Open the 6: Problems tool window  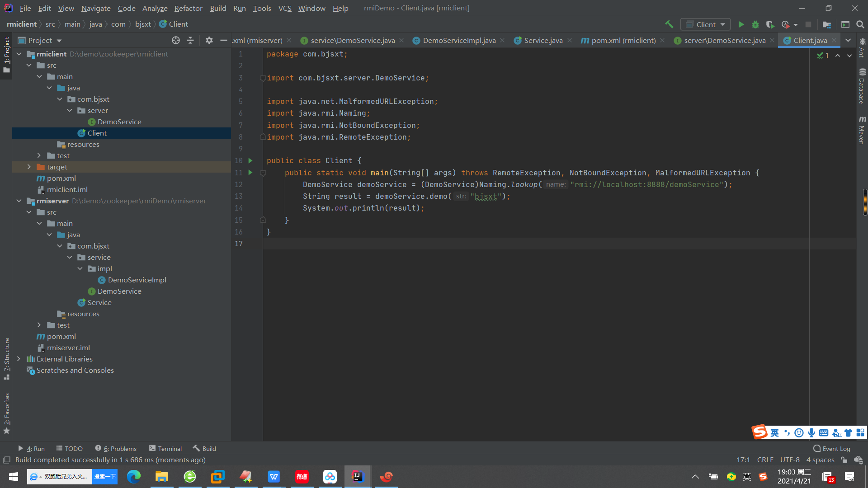pos(116,449)
